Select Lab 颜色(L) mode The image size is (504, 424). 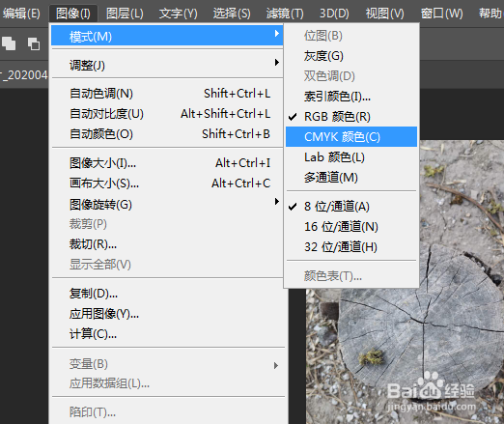[x=351, y=157]
